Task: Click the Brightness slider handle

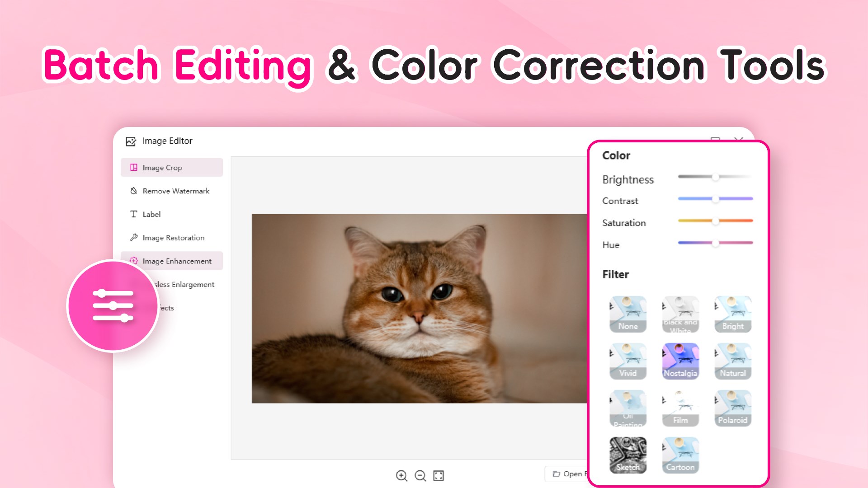Action: coord(716,178)
